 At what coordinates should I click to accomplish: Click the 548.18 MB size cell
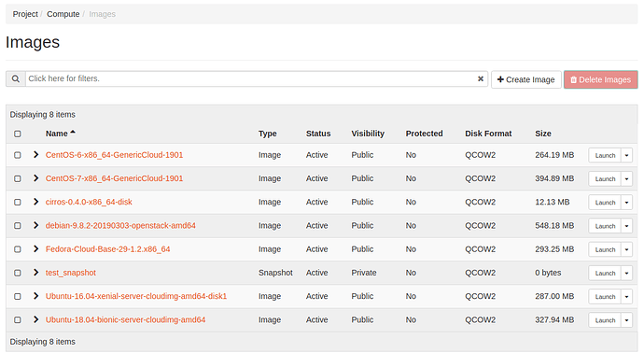(x=554, y=225)
